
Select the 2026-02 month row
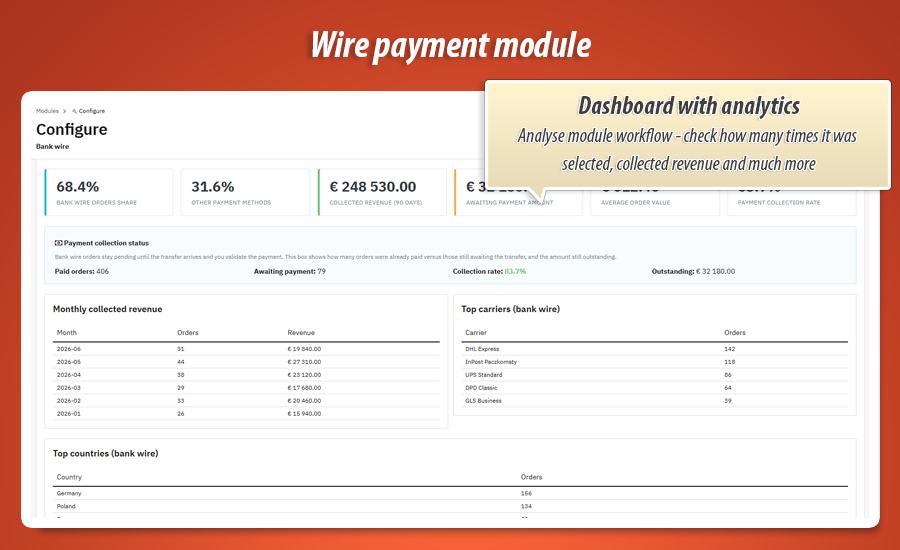click(x=246, y=401)
